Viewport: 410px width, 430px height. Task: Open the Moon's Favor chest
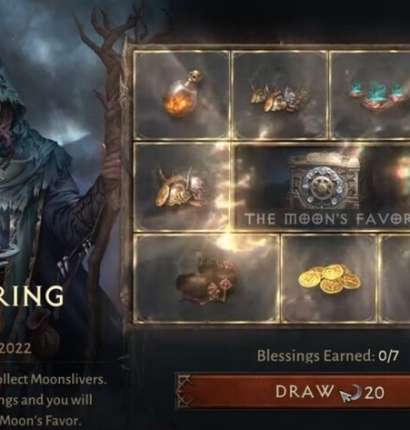pos(323,182)
